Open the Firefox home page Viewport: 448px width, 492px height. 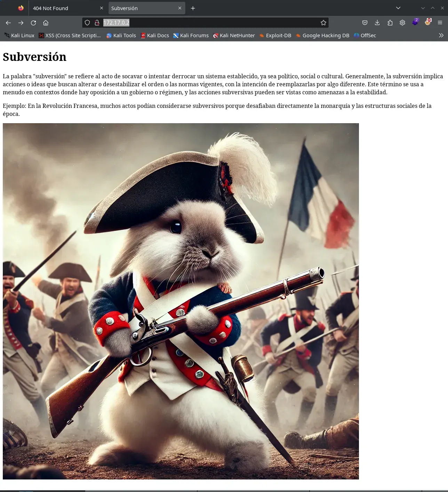(x=46, y=23)
